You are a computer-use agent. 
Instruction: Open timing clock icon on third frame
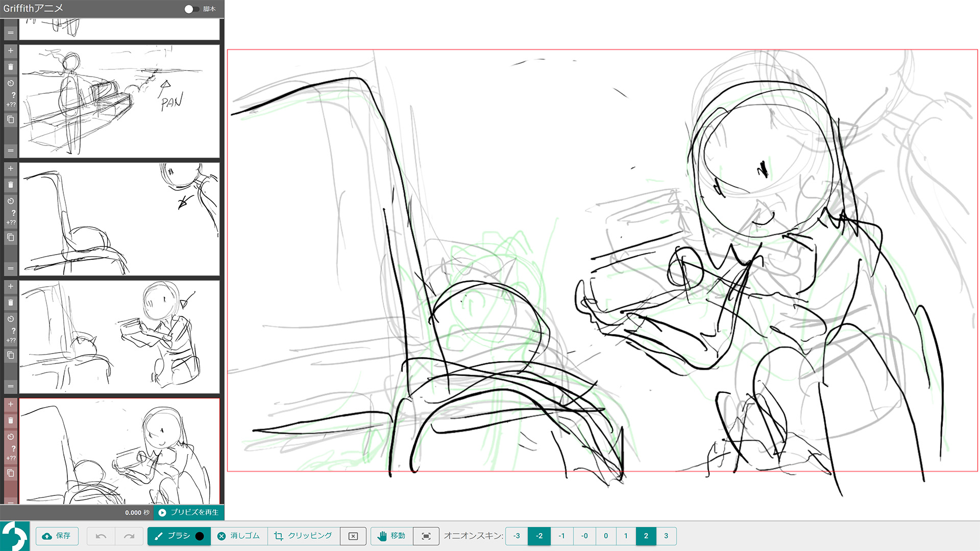click(11, 319)
